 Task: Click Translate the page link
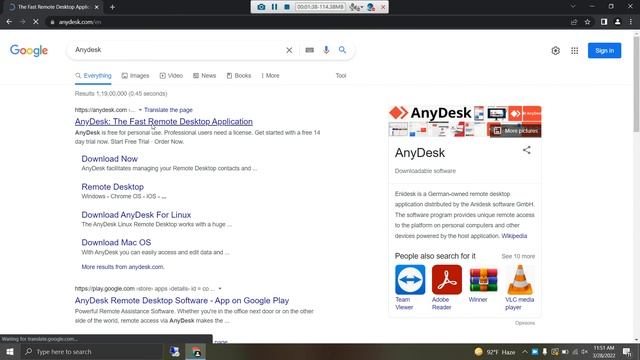168,110
